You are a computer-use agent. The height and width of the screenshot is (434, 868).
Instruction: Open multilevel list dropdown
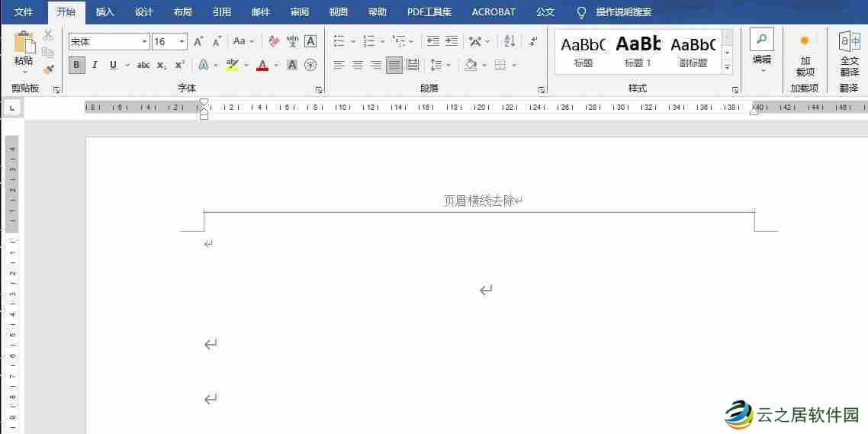411,41
